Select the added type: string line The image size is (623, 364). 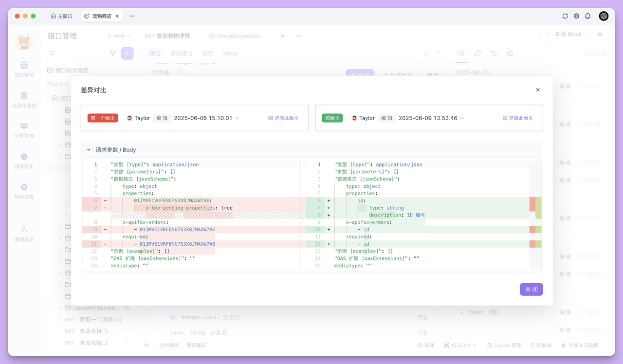pyautogui.click(x=386, y=208)
